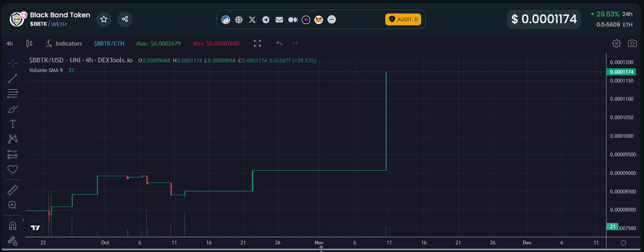Select the text annotation tool

12,124
